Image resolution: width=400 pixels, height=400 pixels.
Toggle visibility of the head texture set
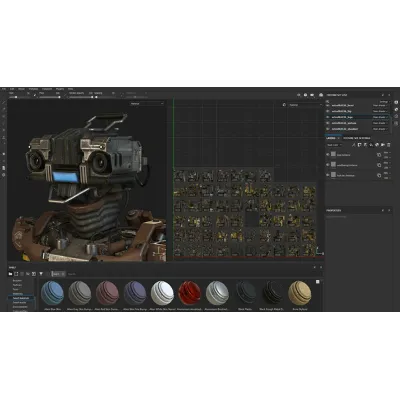(x=328, y=105)
